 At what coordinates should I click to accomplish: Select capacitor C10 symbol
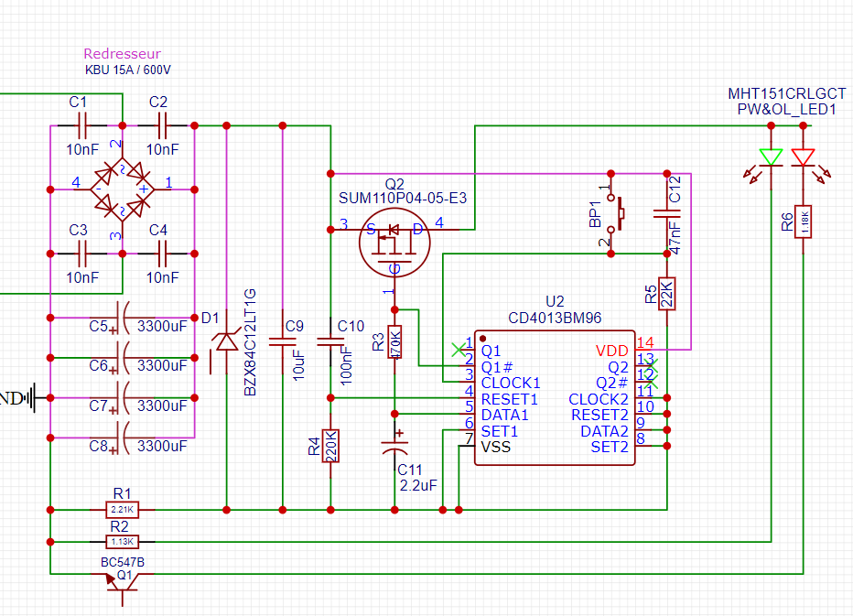[x=330, y=341]
